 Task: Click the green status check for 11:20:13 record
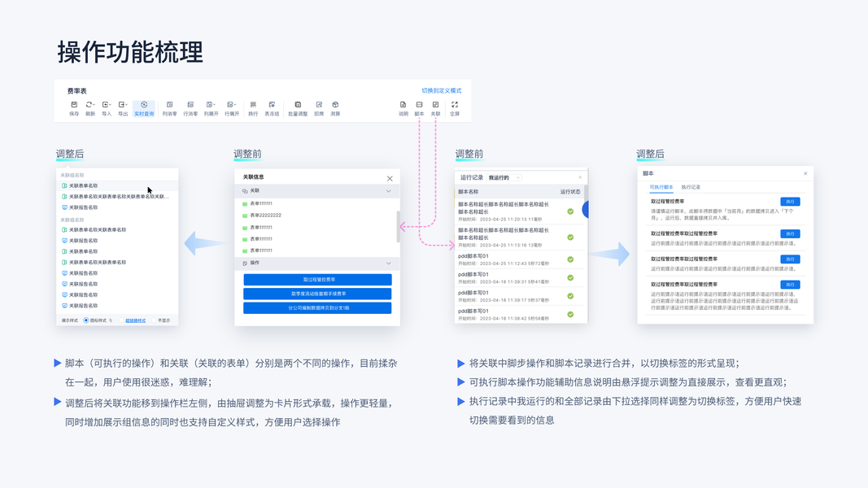pos(570,211)
